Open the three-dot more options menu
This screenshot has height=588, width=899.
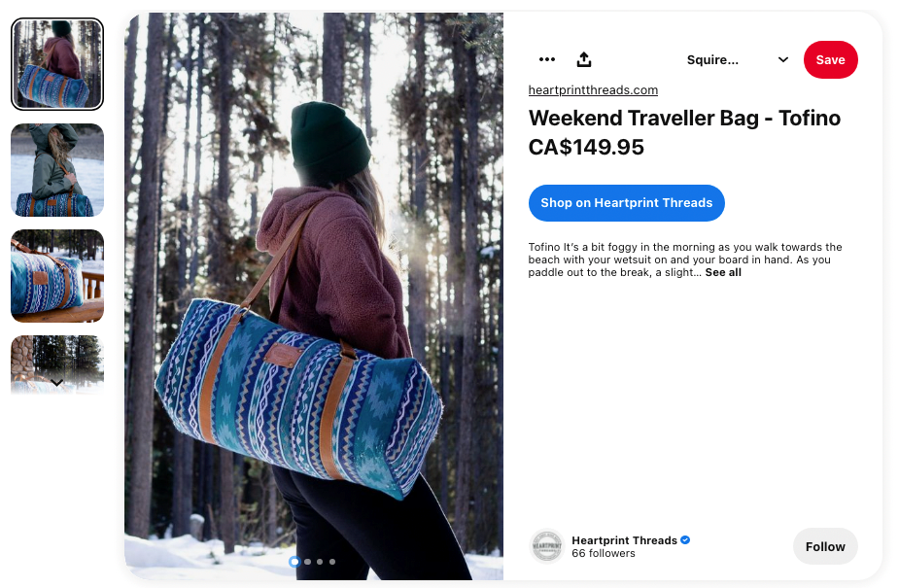coord(547,59)
